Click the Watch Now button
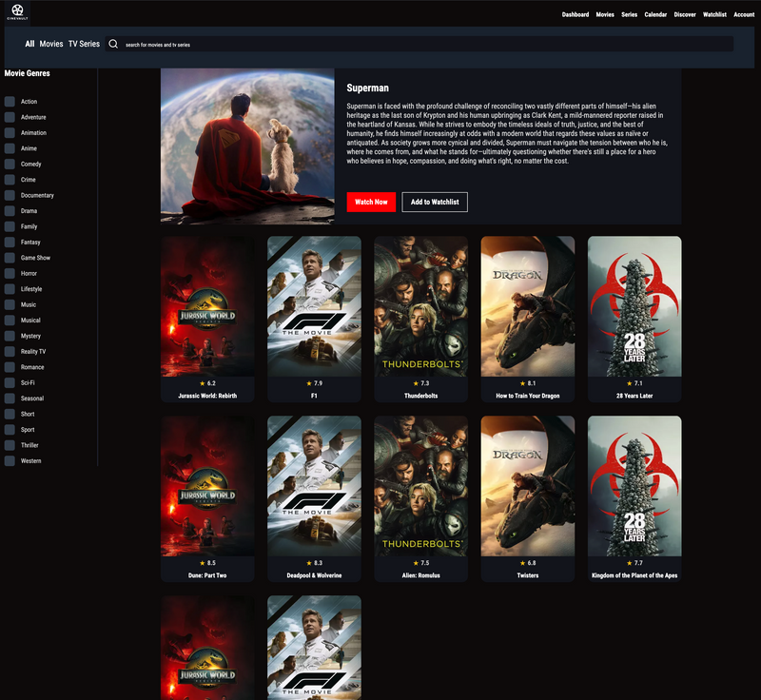761x700 pixels. 371,202
